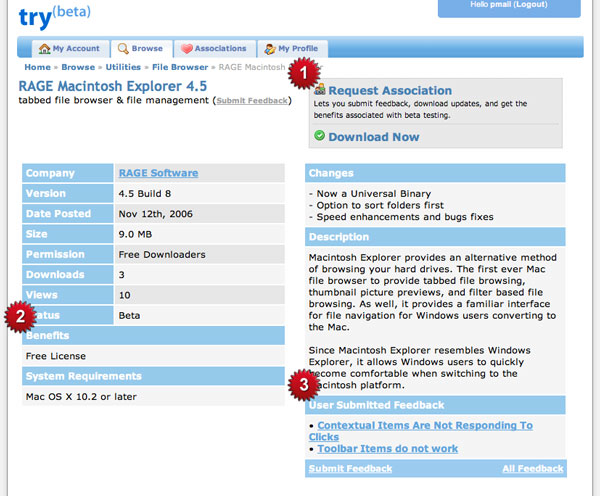Click the Request Association people icon
The height and width of the screenshot is (496, 600).
coord(320,90)
